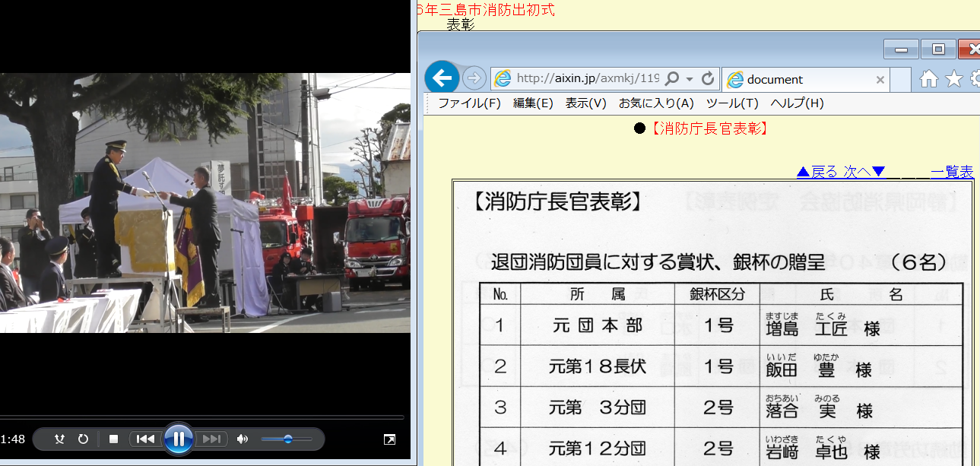Refresh the current page
This screenshot has width=980, height=466.
(x=708, y=78)
